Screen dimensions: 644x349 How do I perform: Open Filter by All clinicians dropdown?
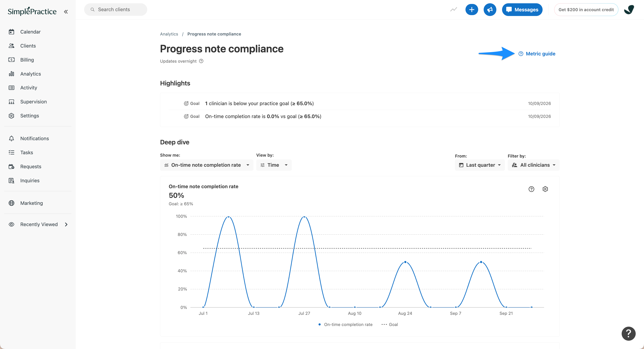point(534,165)
